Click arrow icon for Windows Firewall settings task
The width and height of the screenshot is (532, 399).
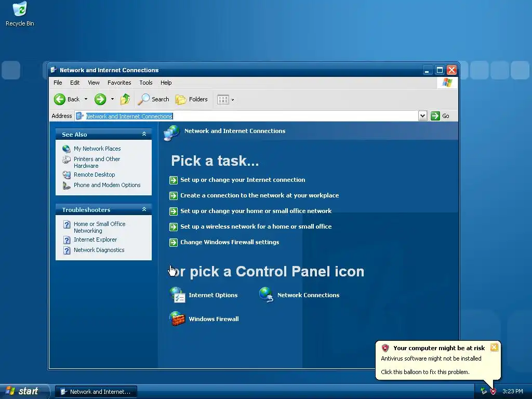pyautogui.click(x=174, y=242)
